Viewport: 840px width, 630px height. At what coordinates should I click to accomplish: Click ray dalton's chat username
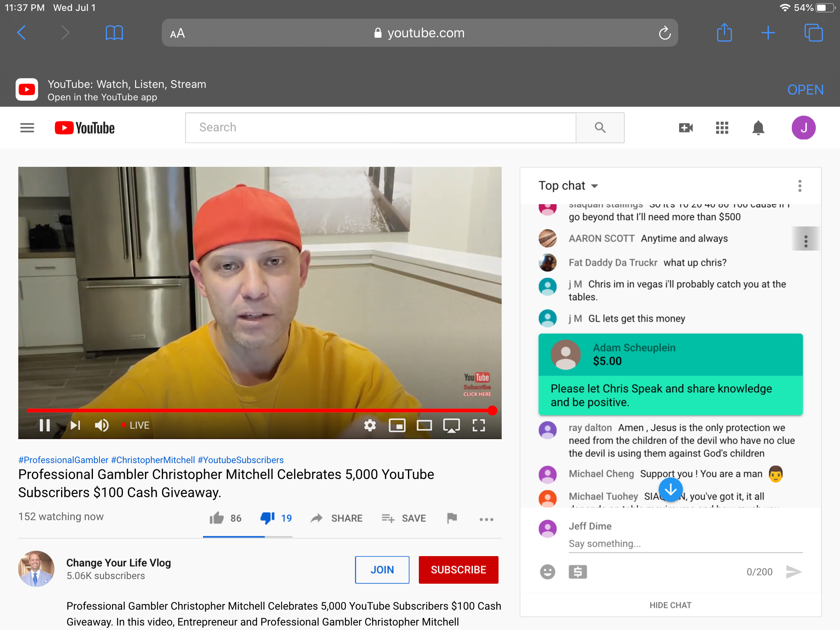pyautogui.click(x=590, y=428)
